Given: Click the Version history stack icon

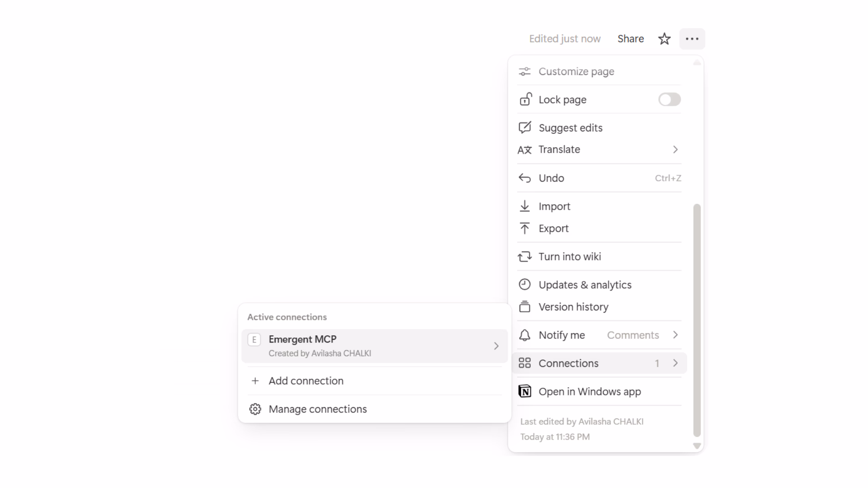Looking at the screenshot, I should tap(524, 307).
